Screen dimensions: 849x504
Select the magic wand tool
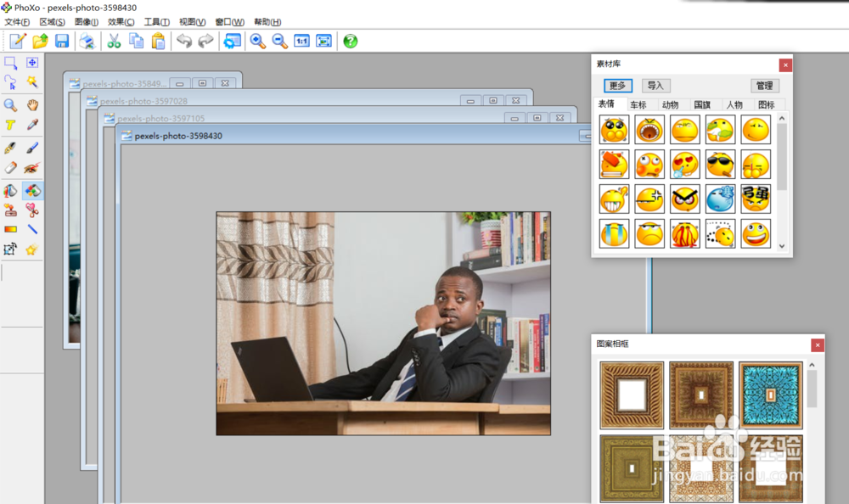pos(32,82)
